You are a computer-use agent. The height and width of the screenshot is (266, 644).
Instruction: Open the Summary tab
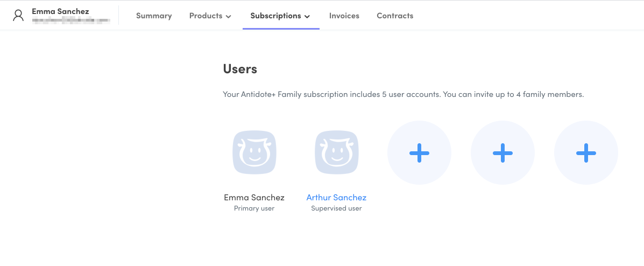pyautogui.click(x=154, y=16)
